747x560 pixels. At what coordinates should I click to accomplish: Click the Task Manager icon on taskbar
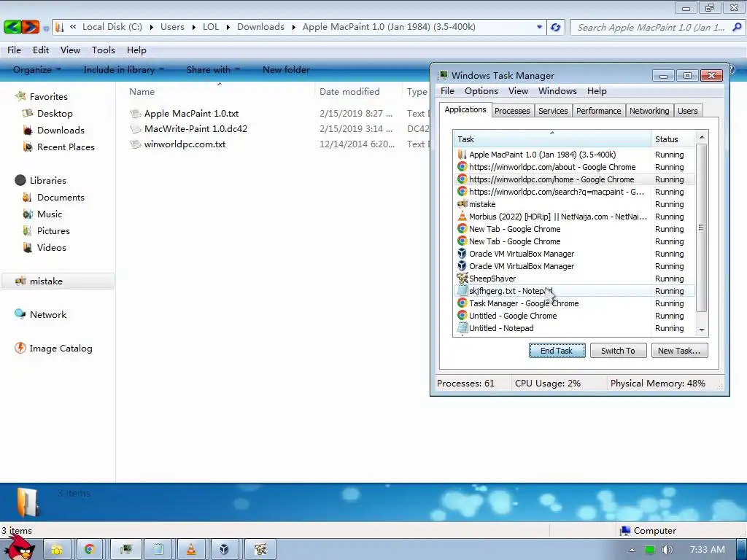[x=125, y=549]
